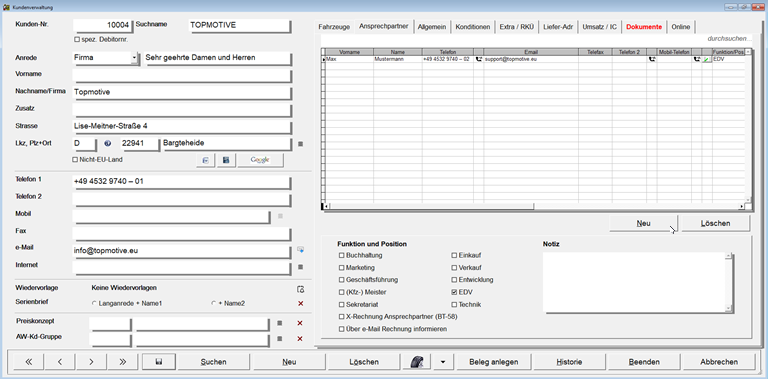This screenshot has height=379, width=768.
Task: Enable X-Rechnung Ansprechpartner (BT-58) checkbox
Action: [x=341, y=317]
